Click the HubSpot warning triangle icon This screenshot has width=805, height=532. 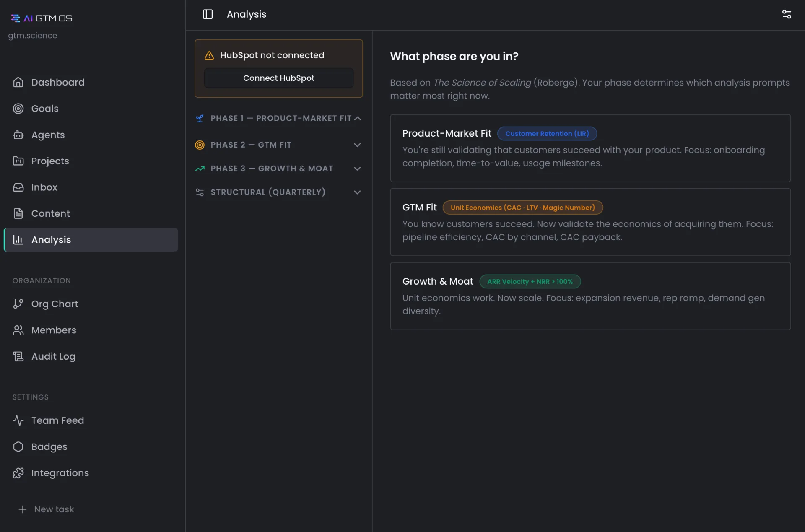click(x=209, y=55)
